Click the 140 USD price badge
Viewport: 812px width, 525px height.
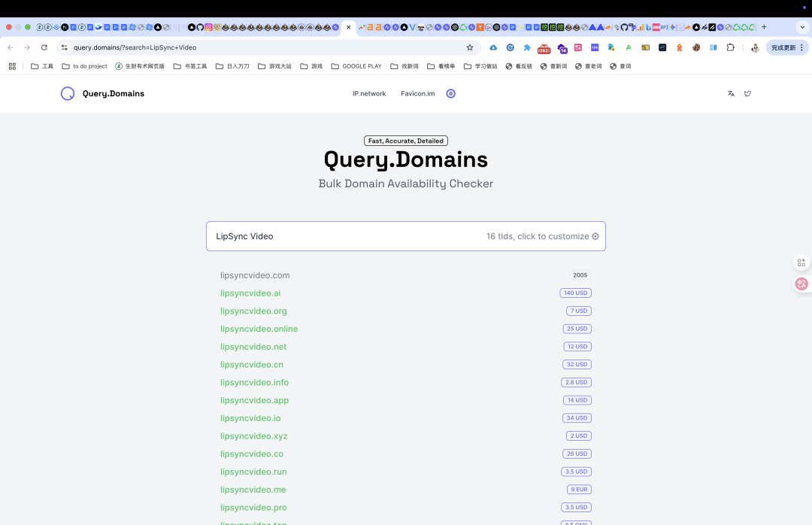[x=575, y=293]
